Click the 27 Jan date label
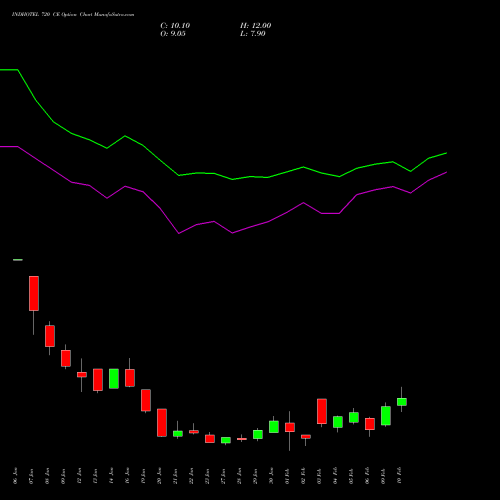 [223, 476]
